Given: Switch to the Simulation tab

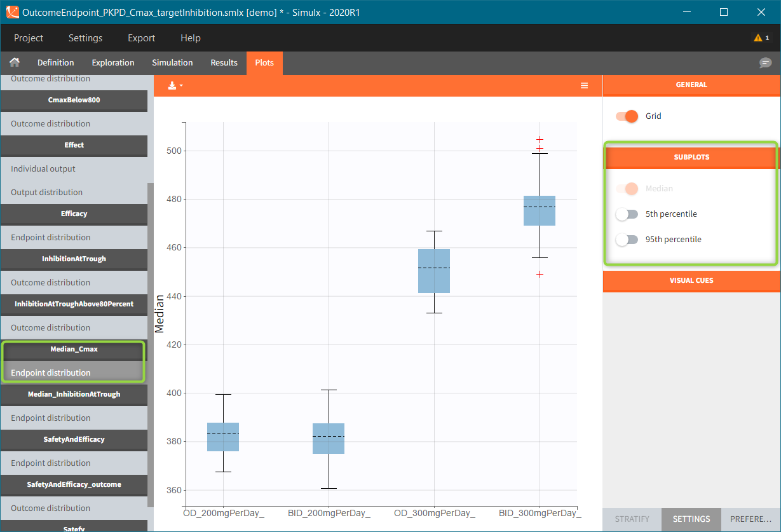Looking at the screenshot, I should tap(172, 63).
